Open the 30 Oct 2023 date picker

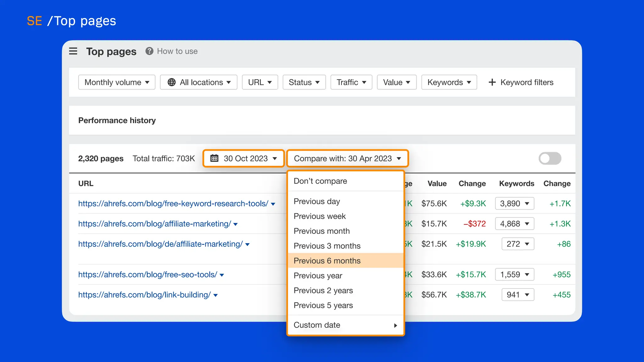click(244, 158)
